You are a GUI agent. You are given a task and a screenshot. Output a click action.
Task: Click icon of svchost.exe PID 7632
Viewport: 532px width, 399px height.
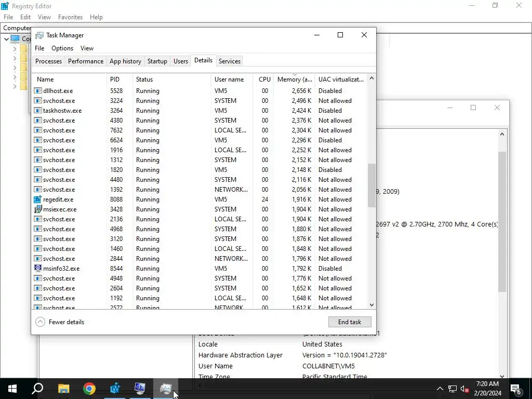click(x=37, y=130)
